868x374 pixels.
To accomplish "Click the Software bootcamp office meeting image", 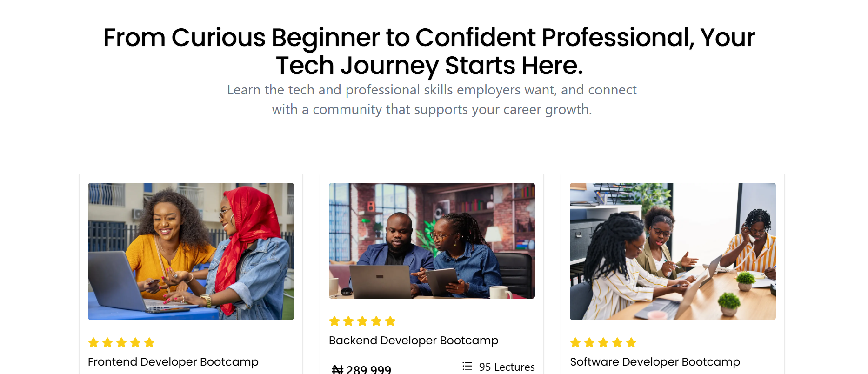I will (673, 251).
